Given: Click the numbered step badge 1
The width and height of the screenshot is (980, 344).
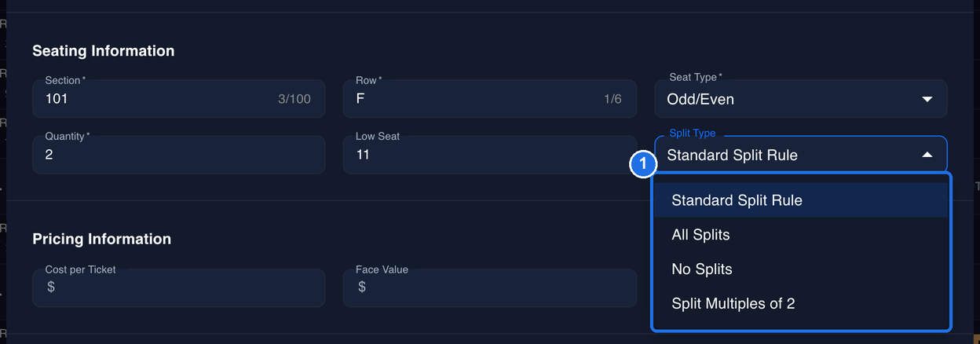Looking at the screenshot, I should [643, 164].
